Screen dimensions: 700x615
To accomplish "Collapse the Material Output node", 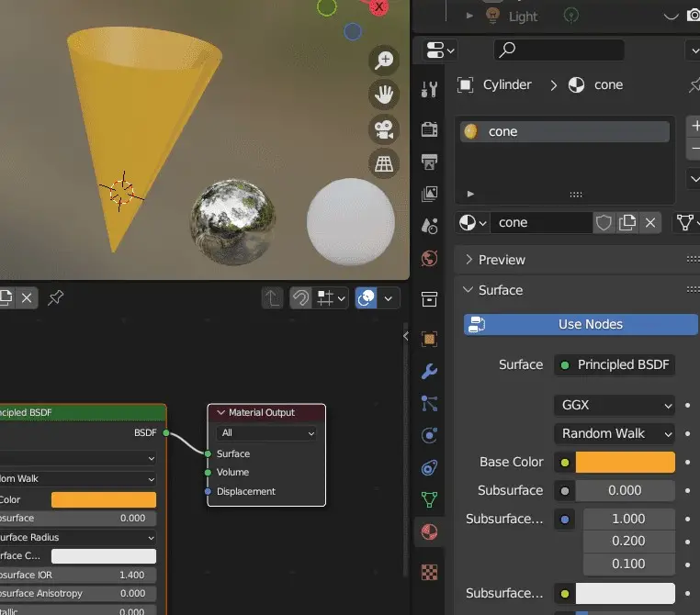I will pyautogui.click(x=220, y=412).
